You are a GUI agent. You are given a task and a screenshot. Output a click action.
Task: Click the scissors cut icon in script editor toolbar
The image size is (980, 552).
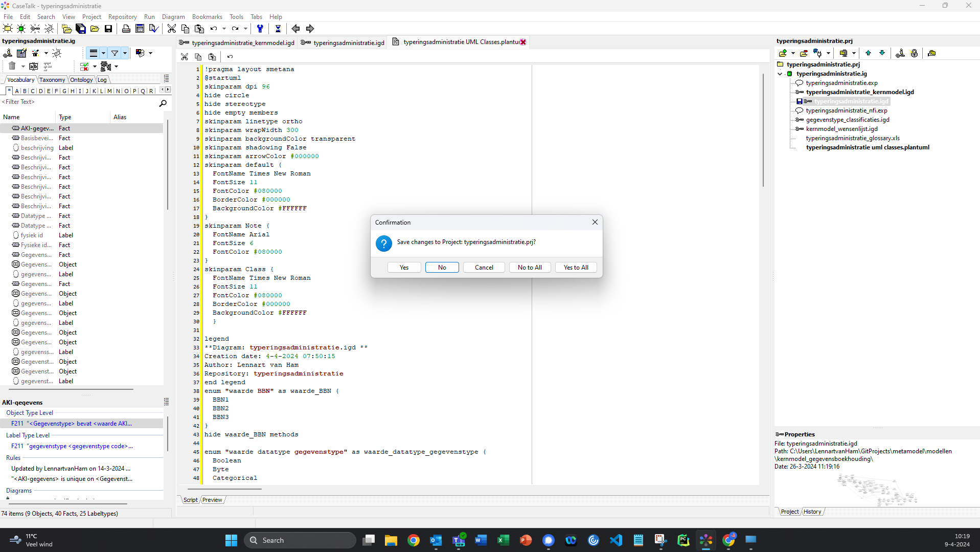click(185, 57)
